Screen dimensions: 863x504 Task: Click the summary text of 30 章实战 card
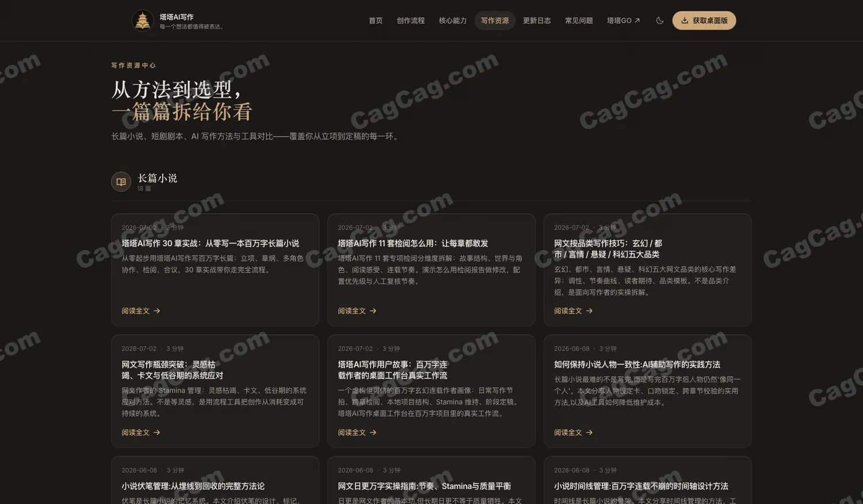point(213,264)
